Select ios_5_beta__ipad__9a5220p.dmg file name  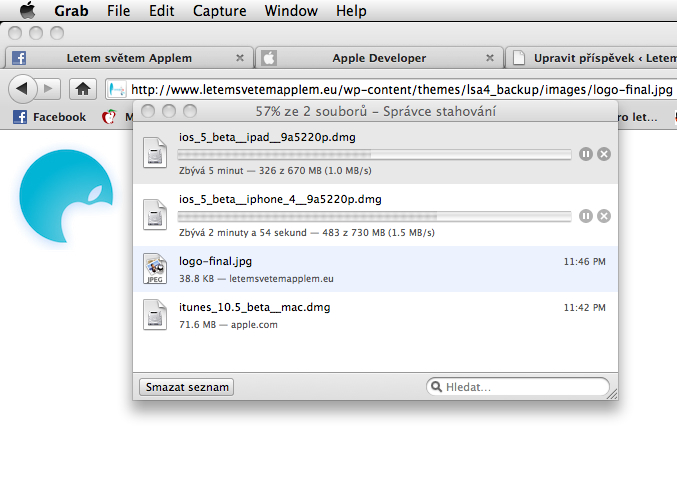coord(267,137)
